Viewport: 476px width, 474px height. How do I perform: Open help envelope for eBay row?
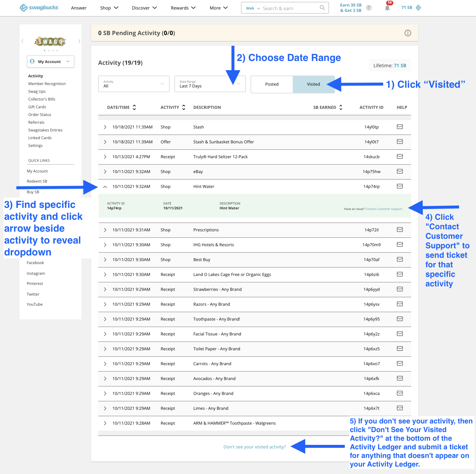point(400,171)
